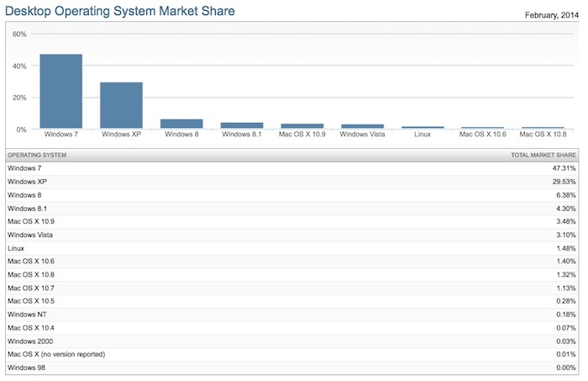Click the Windows 8.1 chart bar
Image resolution: width=588 pixels, height=381 pixels.
tap(242, 125)
